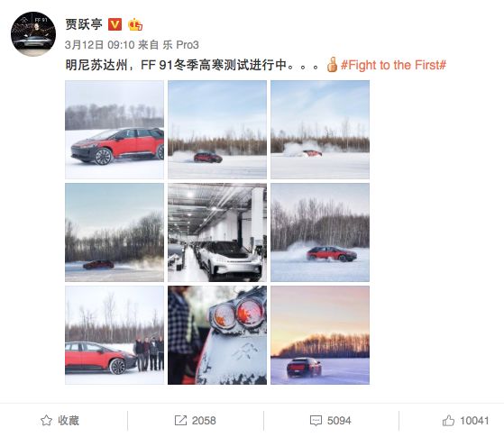Open the #Fight to the First# hashtag

click(x=393, y=65)
